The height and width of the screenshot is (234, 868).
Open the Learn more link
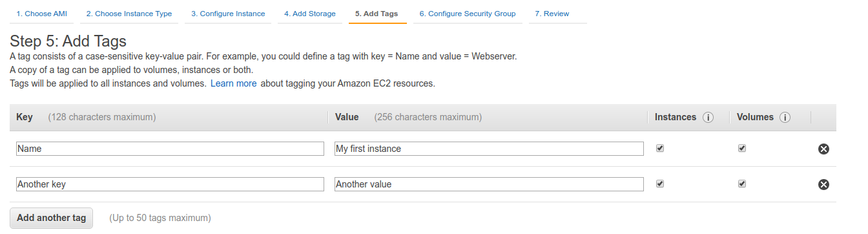pos(234,83)
